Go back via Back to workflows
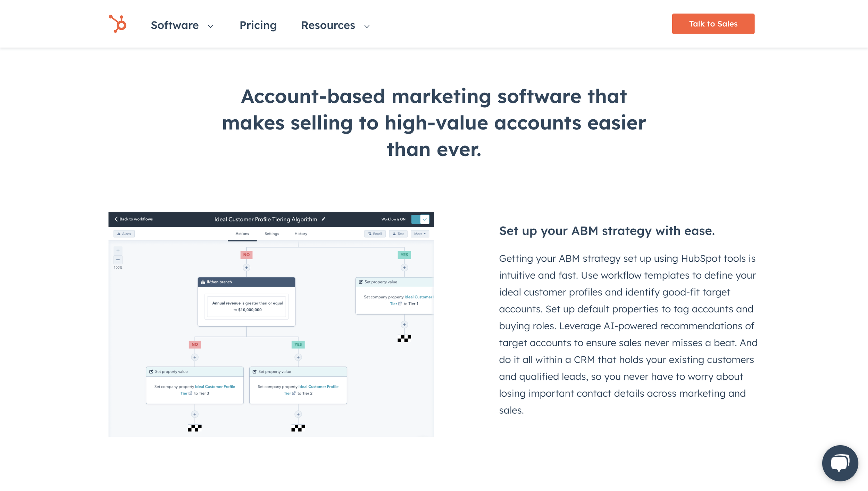Screen dimensions: 868x491 point(134,219)
